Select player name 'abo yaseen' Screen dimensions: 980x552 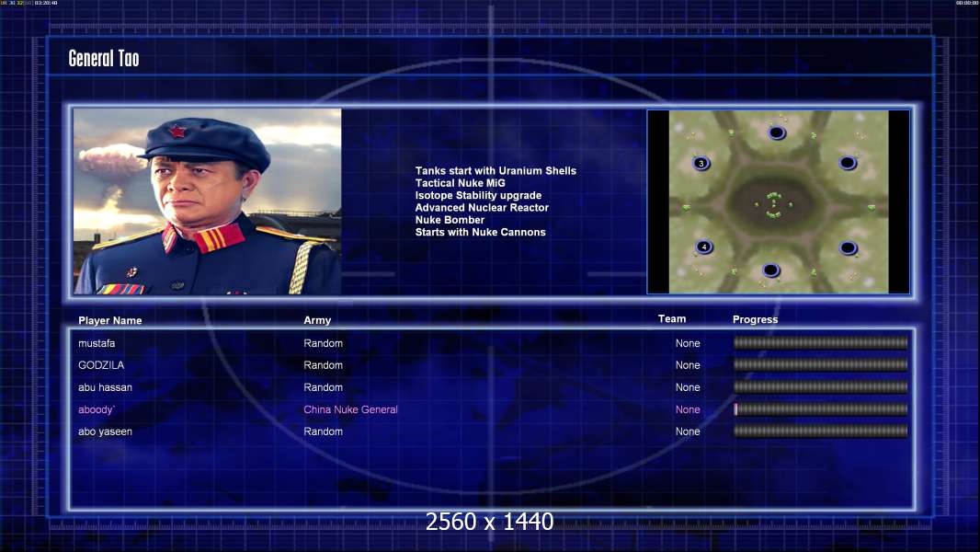pos(105,431)
